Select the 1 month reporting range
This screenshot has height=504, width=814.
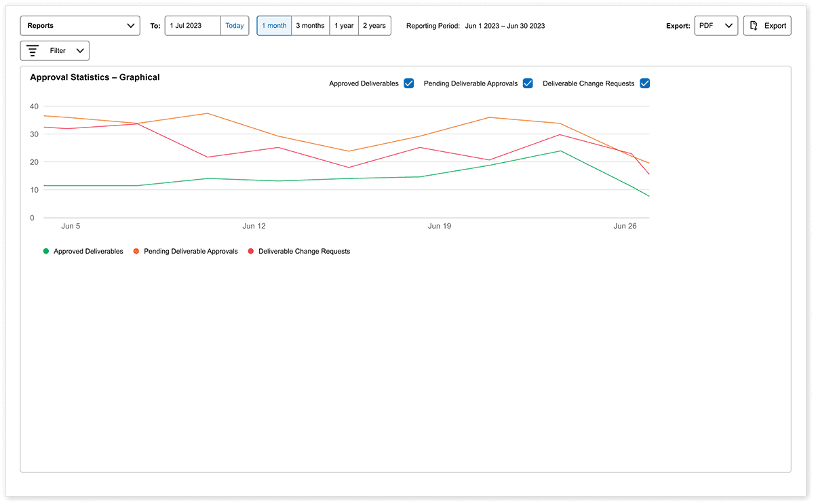pos(273,25)
